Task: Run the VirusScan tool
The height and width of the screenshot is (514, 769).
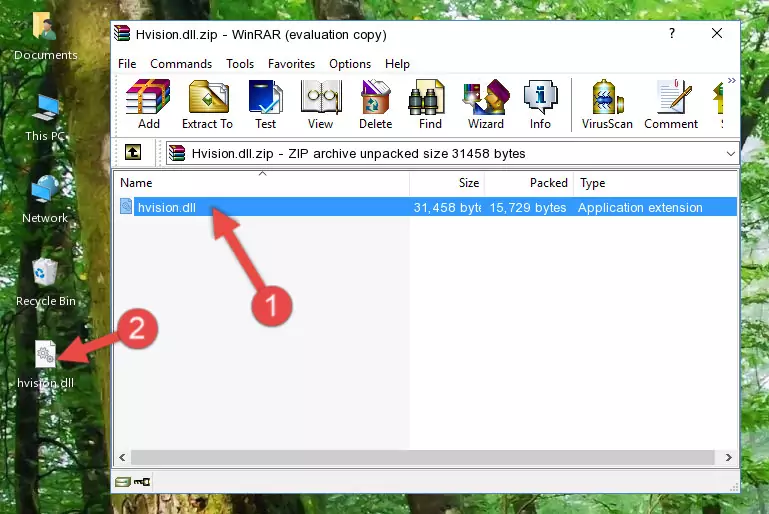Action: (607, 104)
